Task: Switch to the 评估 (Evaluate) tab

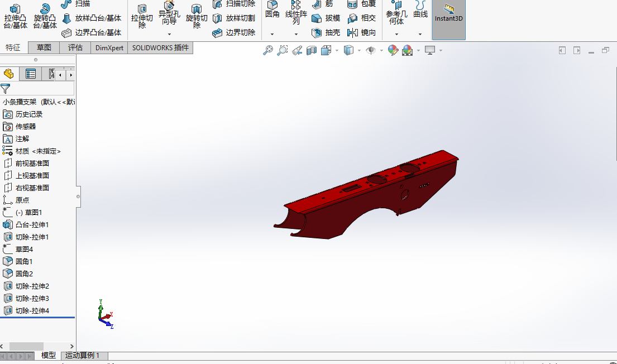Action: pyautogui.click(x=75, y=47)
